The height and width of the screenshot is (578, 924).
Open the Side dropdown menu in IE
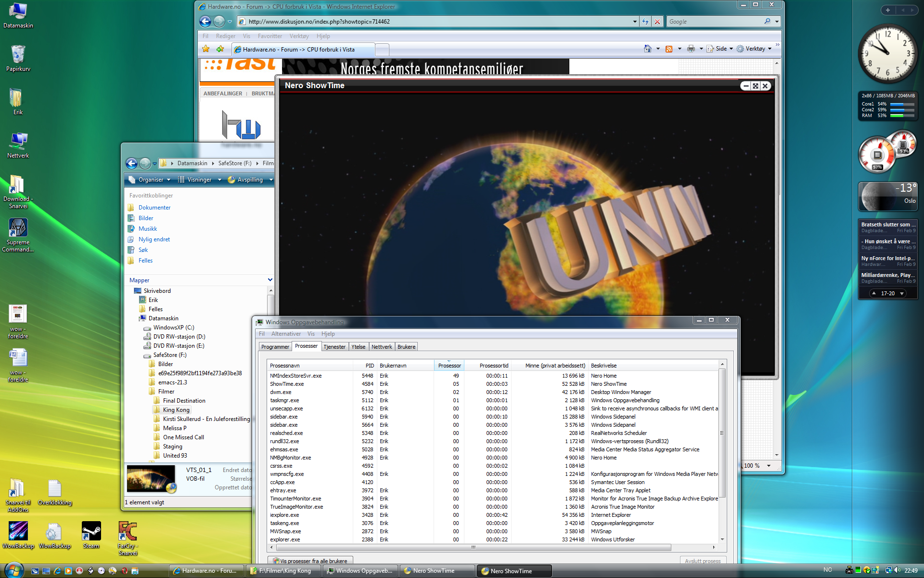click(x=721, y=49)
